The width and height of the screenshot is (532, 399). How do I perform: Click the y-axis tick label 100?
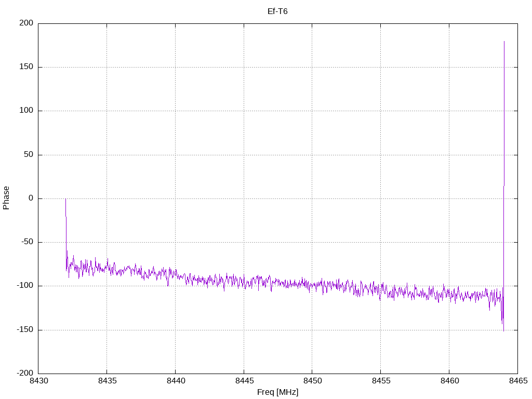(26, 111)
